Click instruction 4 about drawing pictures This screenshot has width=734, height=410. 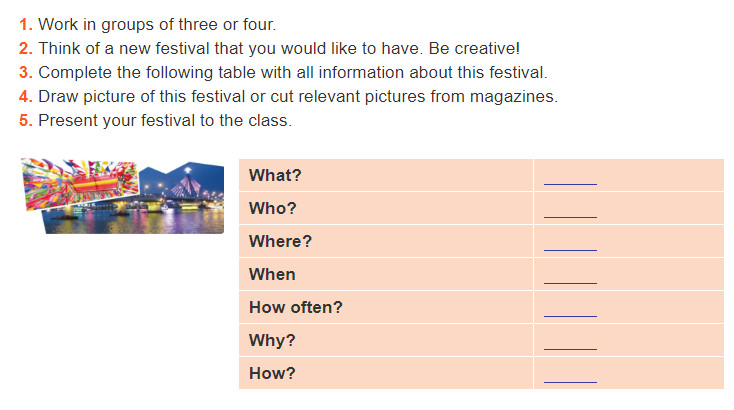(288, 96)
